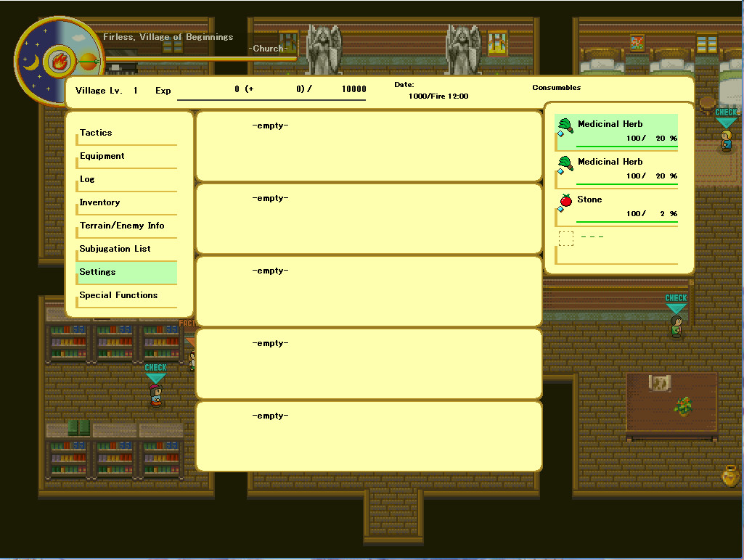Click the sun on the day/night dial
The height and width of the screenshot is (560, 744).
(x=89, y=61)
